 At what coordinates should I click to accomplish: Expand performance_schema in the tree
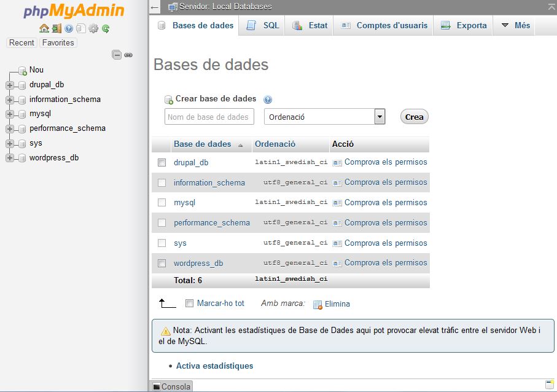10,129
